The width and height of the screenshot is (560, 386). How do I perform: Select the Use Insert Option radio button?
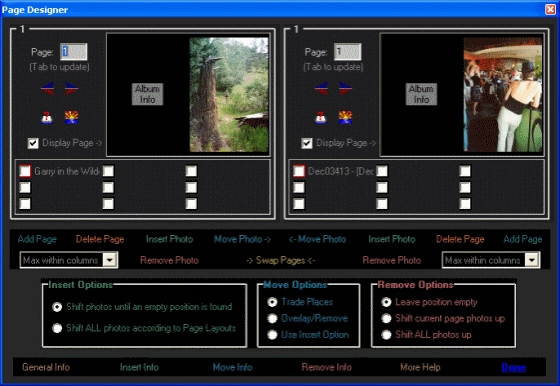click(x=272, y=335)
